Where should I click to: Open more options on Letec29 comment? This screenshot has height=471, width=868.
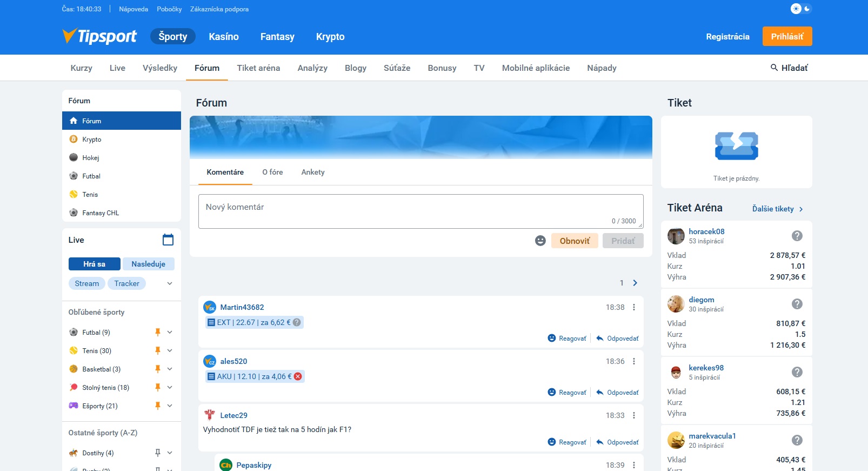click(634, 415)
